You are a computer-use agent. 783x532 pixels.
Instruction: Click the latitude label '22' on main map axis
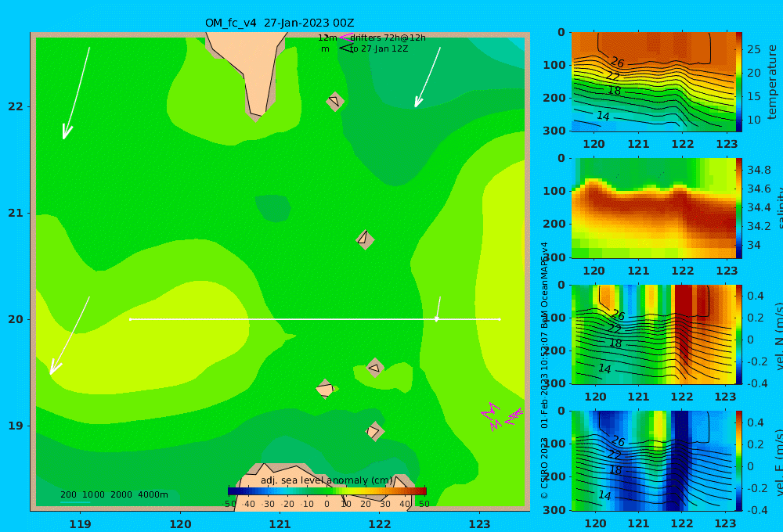(x=16, y=106)
